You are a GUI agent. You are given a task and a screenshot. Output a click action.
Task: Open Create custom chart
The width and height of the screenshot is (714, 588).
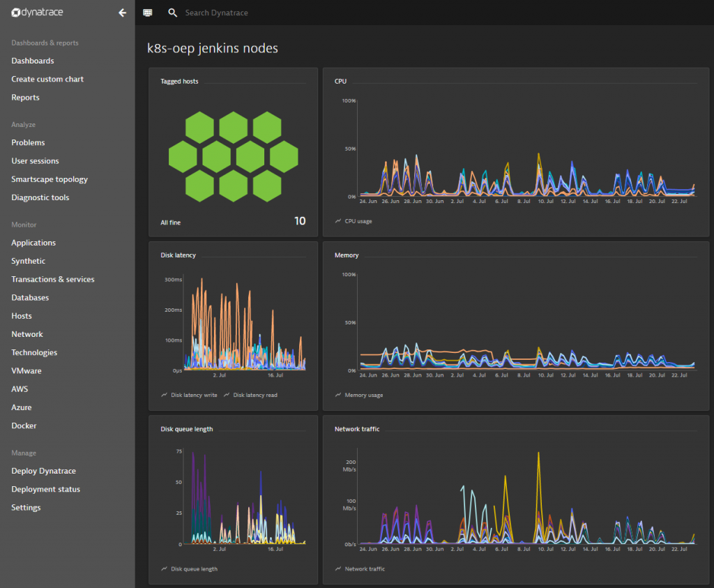pos(48,79)
